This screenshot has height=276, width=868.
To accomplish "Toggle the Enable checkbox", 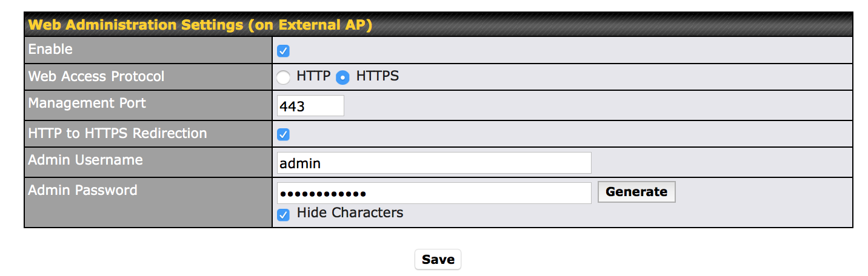I will coord(283,51).
